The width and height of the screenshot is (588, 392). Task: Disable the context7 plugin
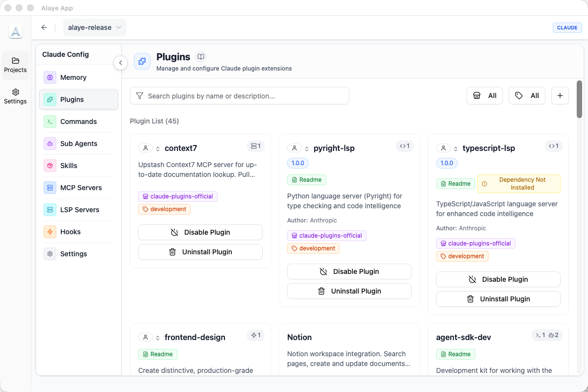click(x=200, y=232)
